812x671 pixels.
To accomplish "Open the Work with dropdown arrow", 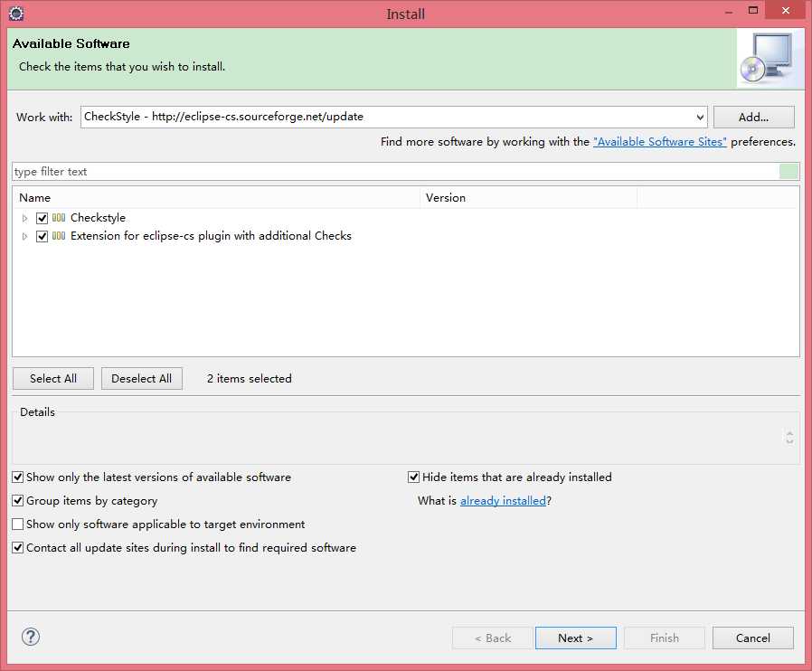I will (x=700, y=117).
